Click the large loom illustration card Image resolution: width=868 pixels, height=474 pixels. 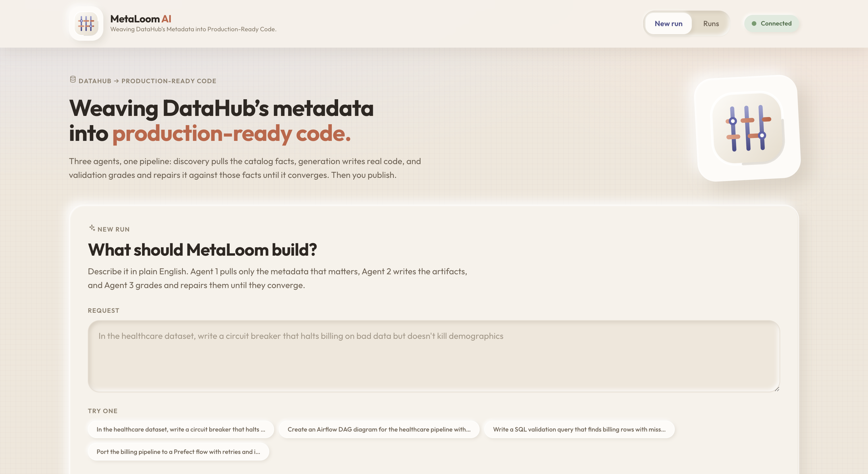(x=748, y=128)
